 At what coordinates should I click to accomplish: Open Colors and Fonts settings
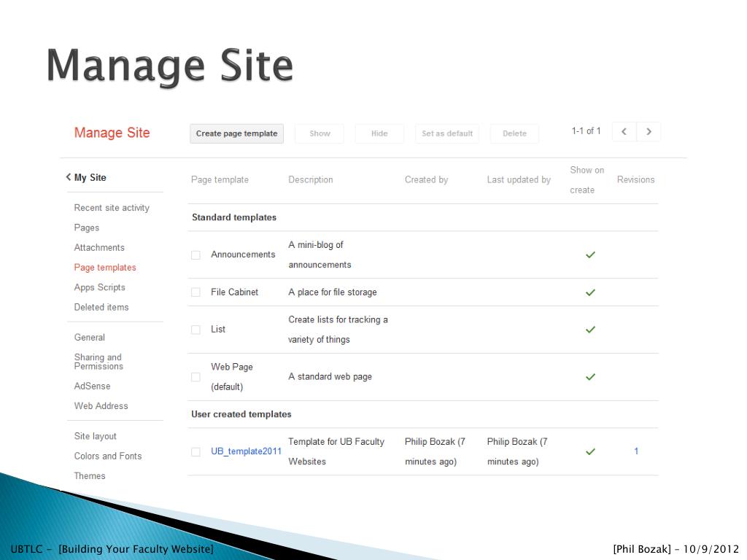(108, 456)
